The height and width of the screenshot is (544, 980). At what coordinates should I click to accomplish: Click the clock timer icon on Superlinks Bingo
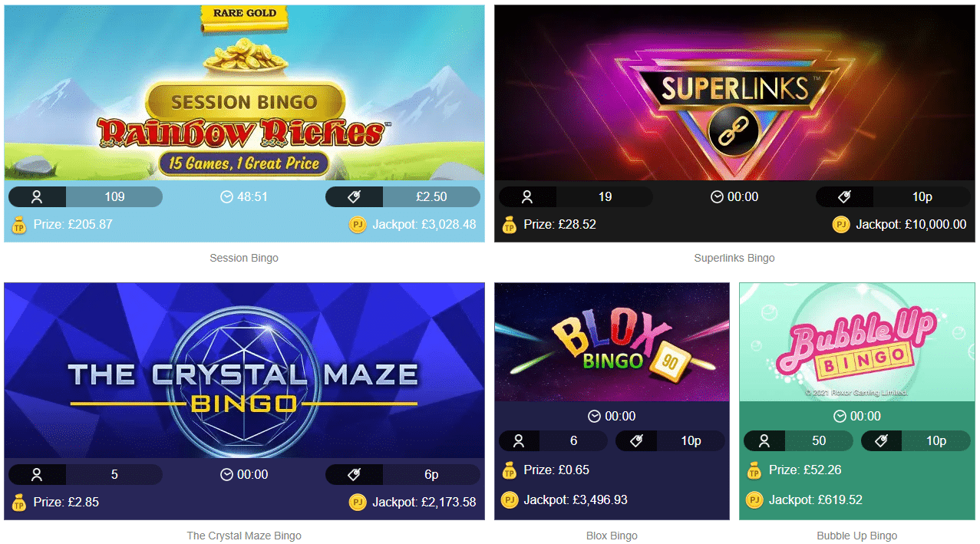[717, 197]
